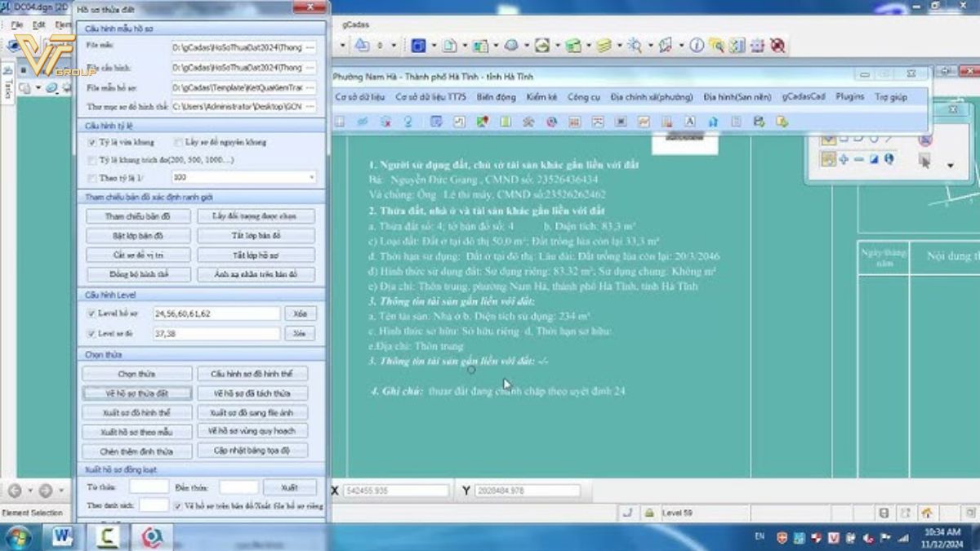Click the browse "..." button for "Thư mục sơ đồ hình thể"

click(311, 106)
